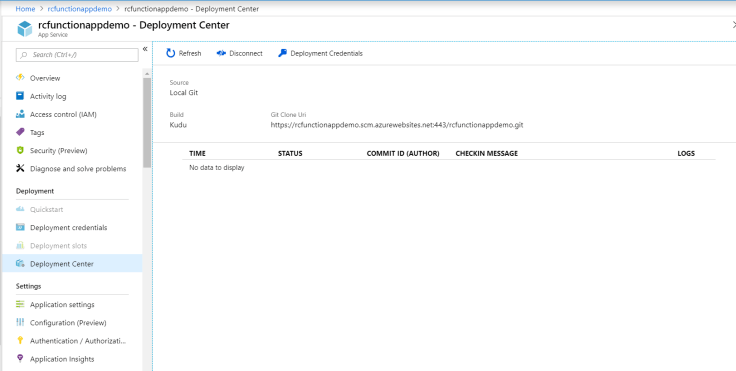Click the Security shield icon
Image resolution: width=736 pixels, height=371 pixels.
coord(20,150)
